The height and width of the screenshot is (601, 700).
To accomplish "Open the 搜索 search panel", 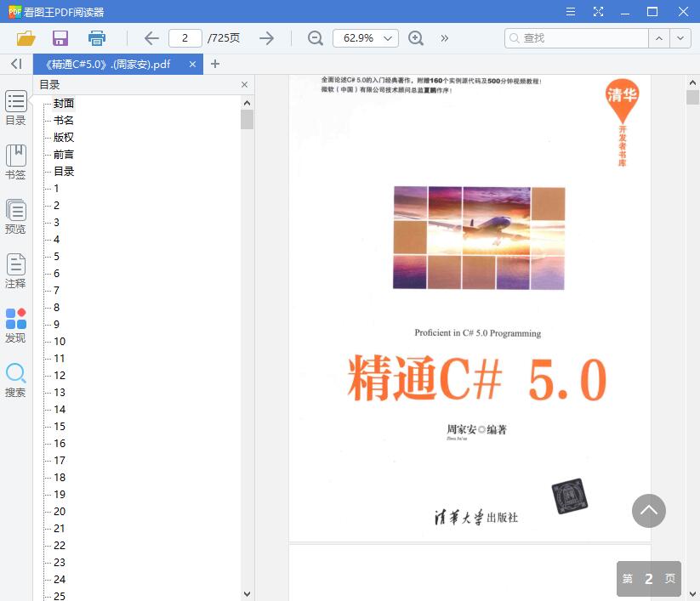I will [15, 380].
